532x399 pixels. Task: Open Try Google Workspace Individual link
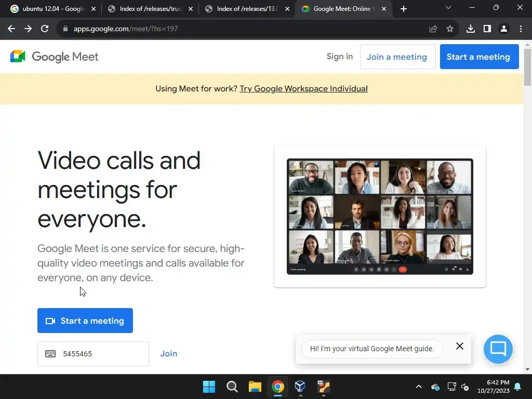pos(303,89)
